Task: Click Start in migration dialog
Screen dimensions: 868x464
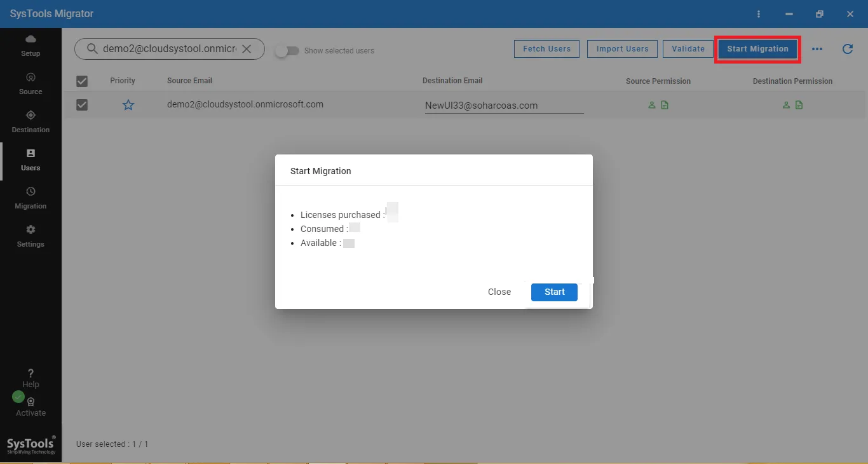Action: (x=554, y=292)
